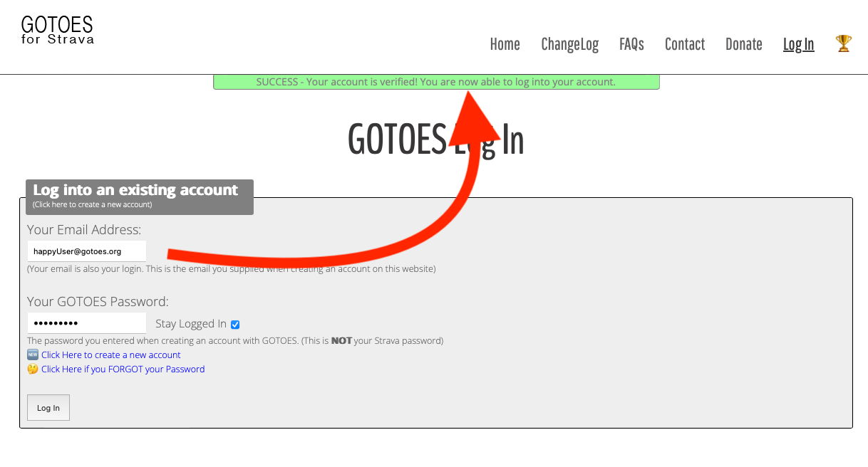Screen dimensions: 868x467
Task: Open the trophy icon in the navigation bar
Action: click(x=844, y=43)
